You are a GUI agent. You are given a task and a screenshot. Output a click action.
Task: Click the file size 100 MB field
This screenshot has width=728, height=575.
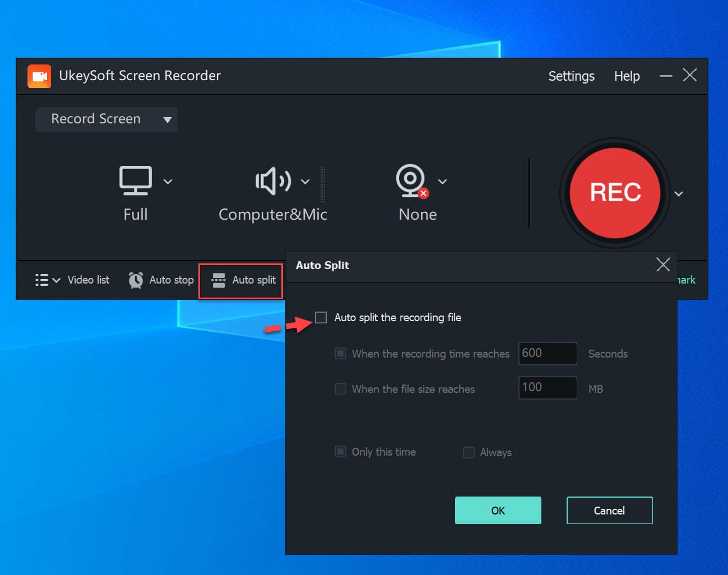pos(548,387)
